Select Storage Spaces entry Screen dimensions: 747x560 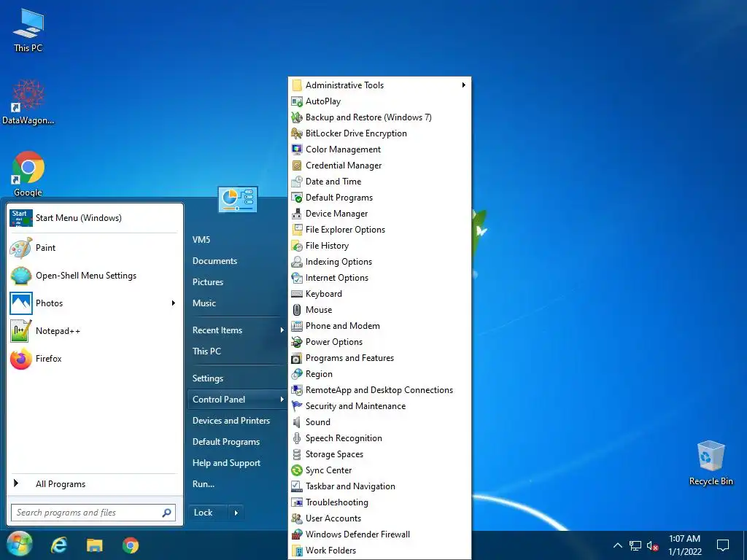pyautogui.click(x=379, y=454)
